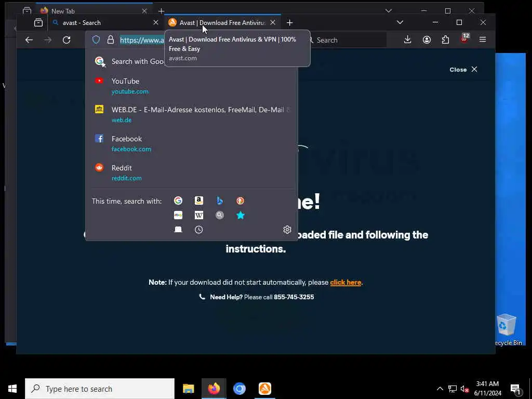
Task: Click the tracking protection shield icon
Action: pyautogui.click(x=96, y=39)
